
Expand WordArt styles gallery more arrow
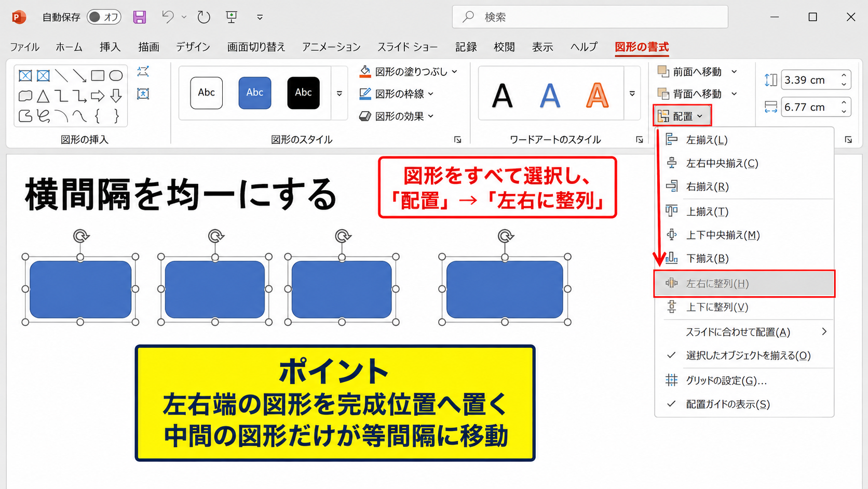pos(632,94)
